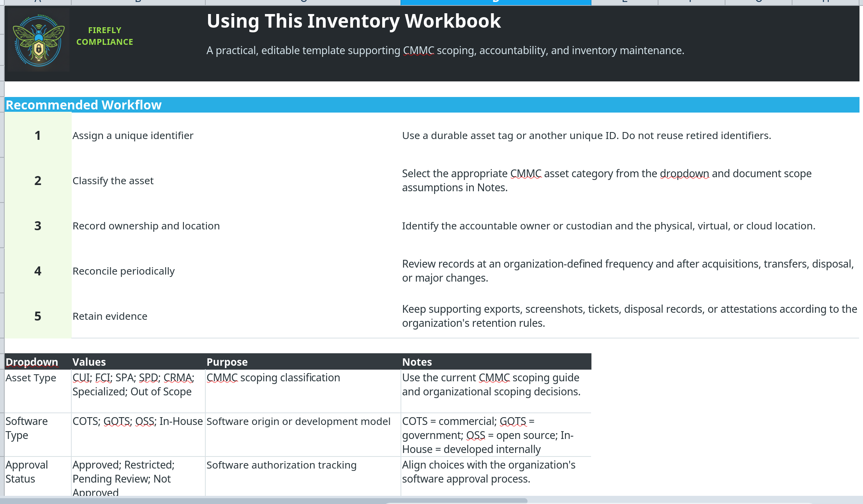Select the "Asset Type" row label
863x504 pixels.
pyautogui.click(x=38, y=391)
